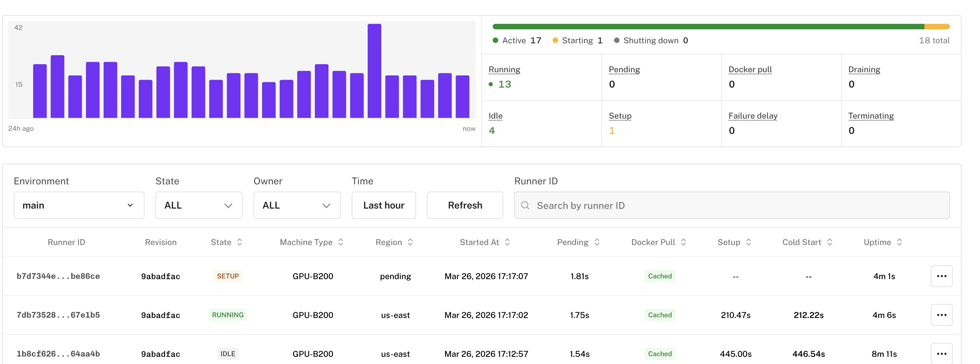Open the Running status link

[504, 69]
